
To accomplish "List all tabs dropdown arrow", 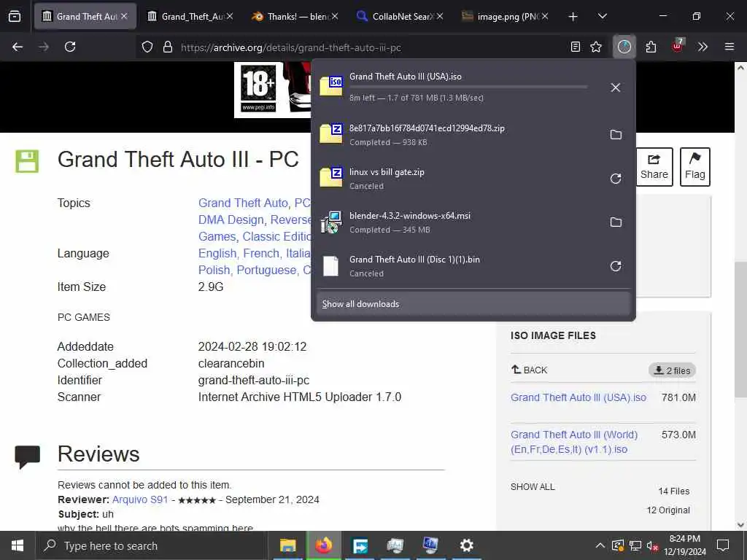I will click(x=602, y=17).
